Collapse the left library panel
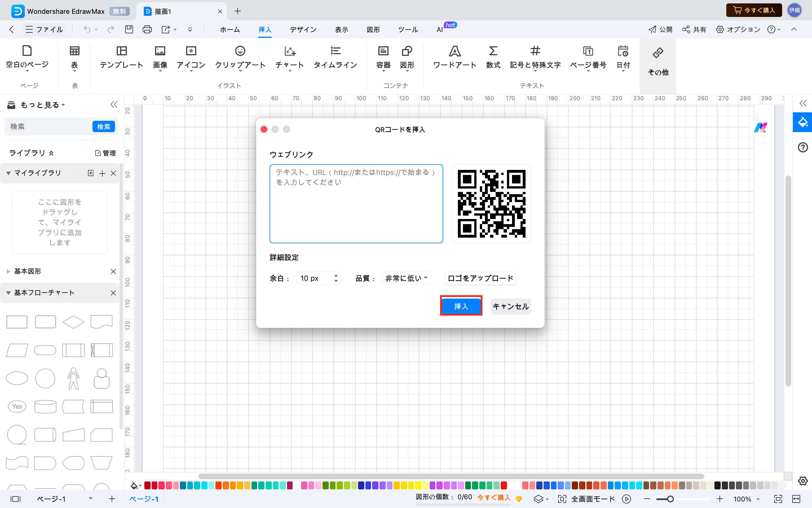 114,105
